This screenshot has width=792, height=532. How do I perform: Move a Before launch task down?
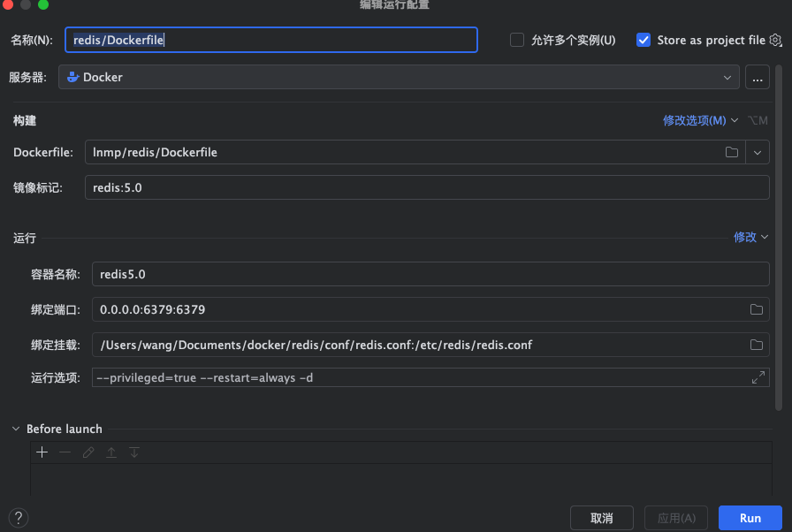pos(133,452)
